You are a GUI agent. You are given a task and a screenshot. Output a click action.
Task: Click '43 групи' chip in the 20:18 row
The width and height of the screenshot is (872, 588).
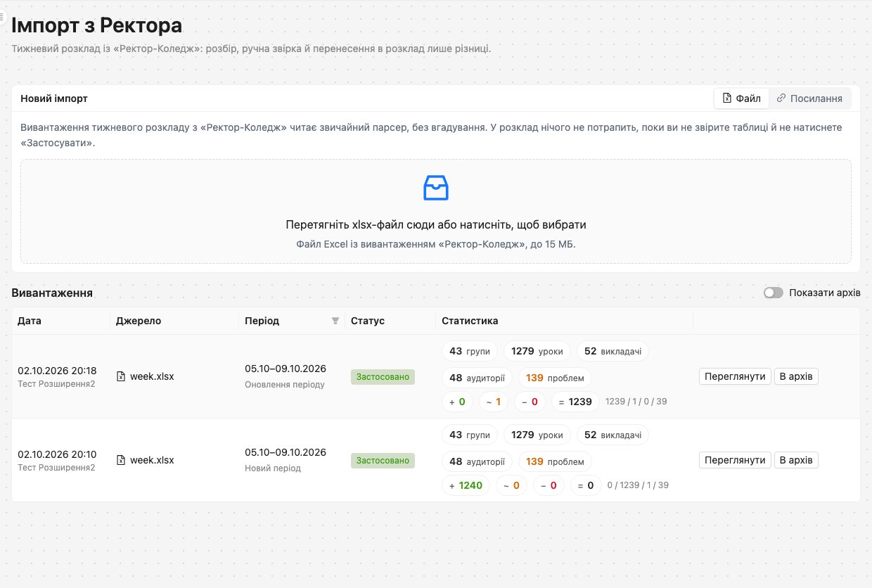coord(470,351)
